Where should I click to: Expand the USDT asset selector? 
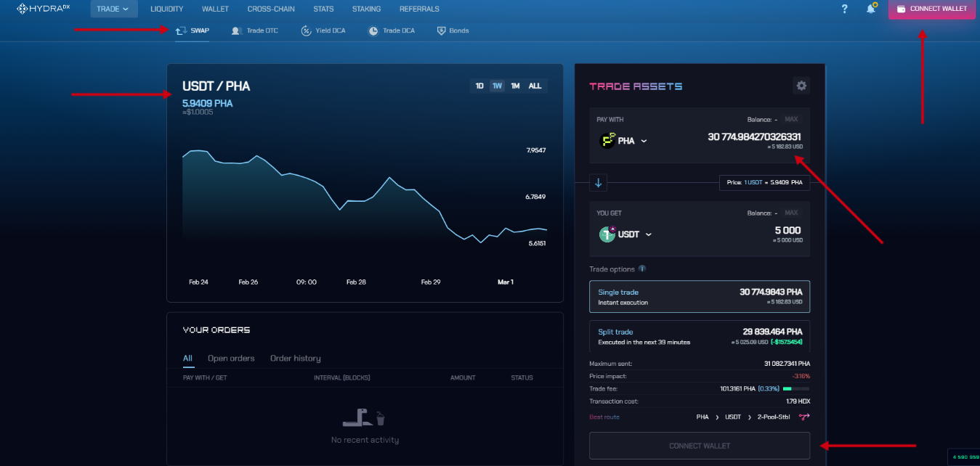(x=625, y=234)
